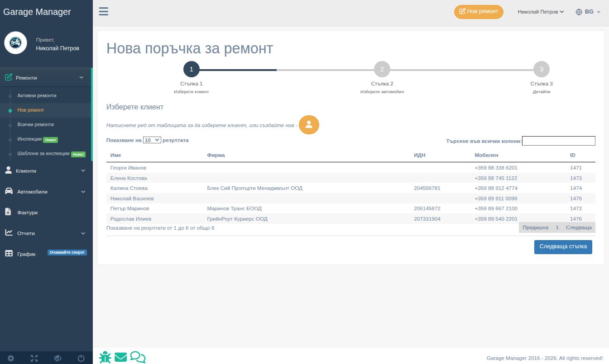Open the chat bubbles icon in footer
Viewport: 609px width, 364px height.
(x=138, y=357)
